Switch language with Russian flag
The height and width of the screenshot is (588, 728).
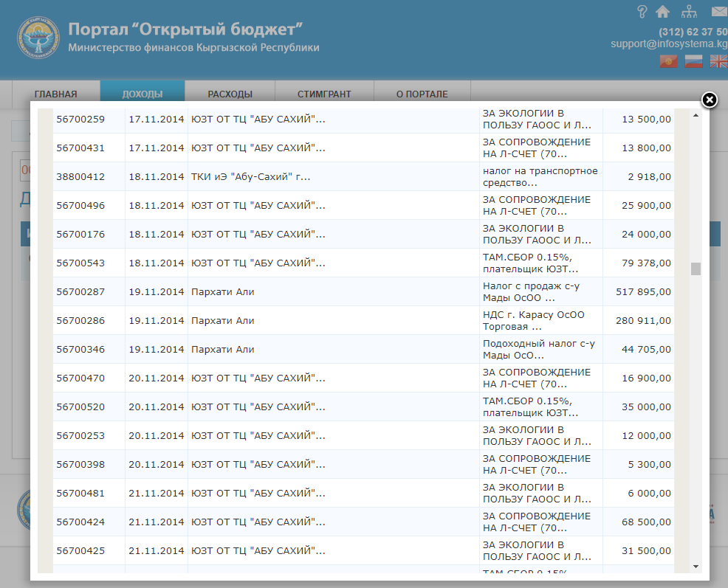click(x=693, y=62)
